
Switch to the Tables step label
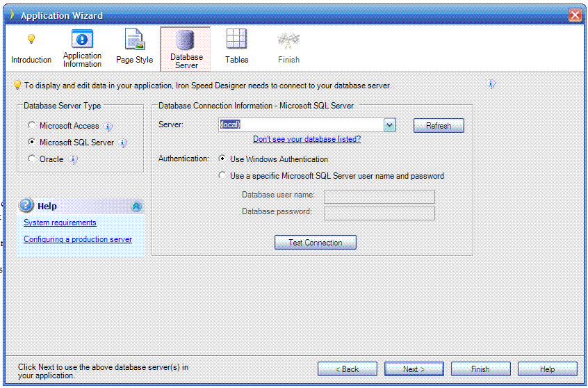(x=236, y=60)
